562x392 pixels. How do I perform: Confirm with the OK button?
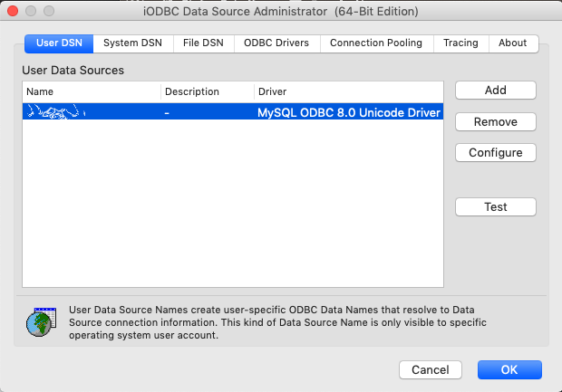pyautogui.click(x=509, y=369)
